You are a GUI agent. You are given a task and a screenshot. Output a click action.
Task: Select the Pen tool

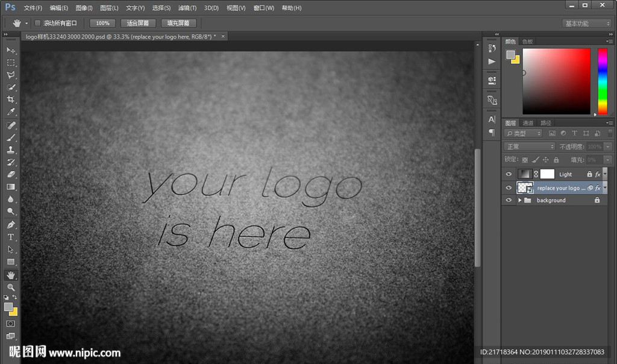11,225
